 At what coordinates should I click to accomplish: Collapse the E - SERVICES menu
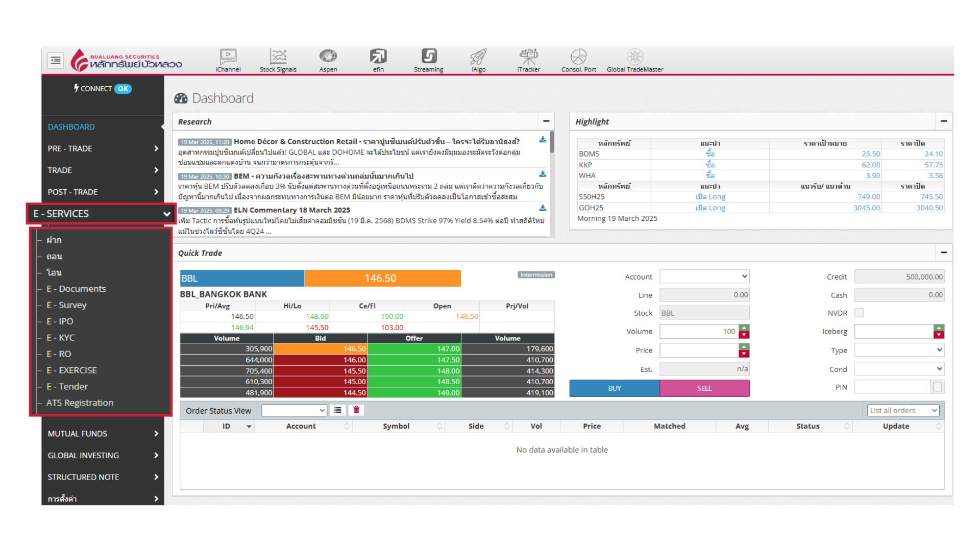click(102, 214)
